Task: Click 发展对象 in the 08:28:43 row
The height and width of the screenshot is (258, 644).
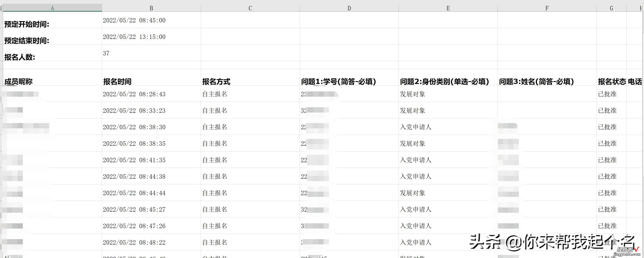Action: coord(412,94)
